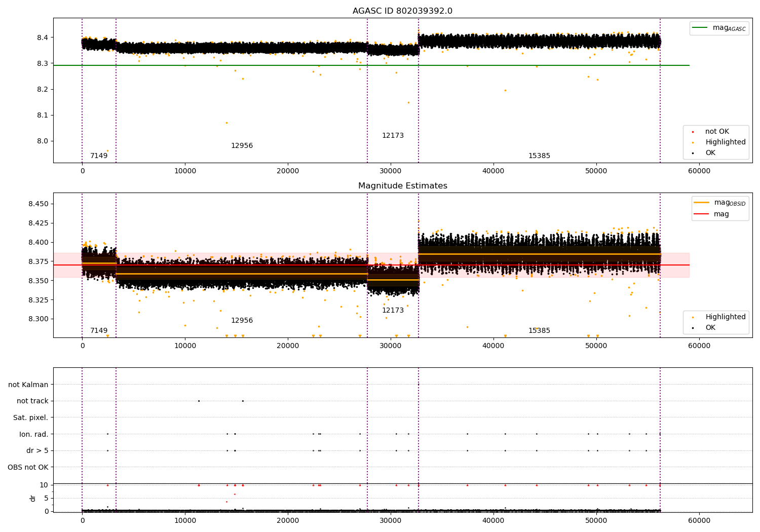Screen dimensions: 760x532
Task: Click the 8.1 tick on the top y-axis
Action: pyautogui.click(x=43, y=116)
